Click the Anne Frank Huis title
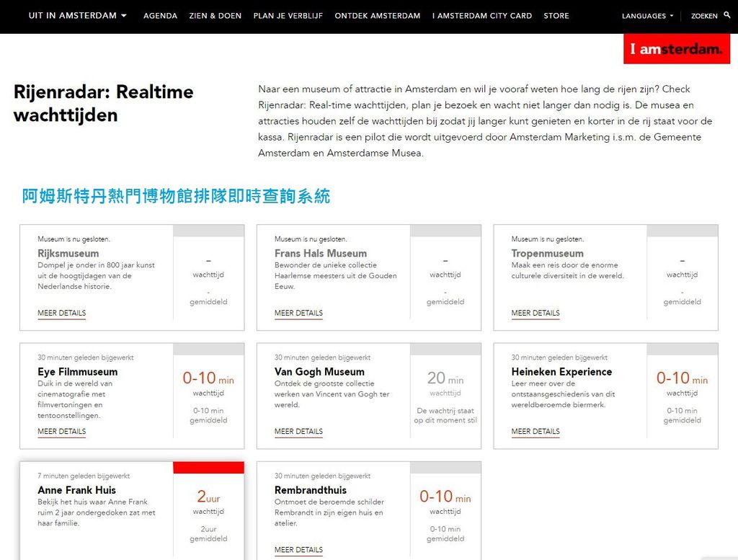 pyautogui.click(x=76, y=490)
